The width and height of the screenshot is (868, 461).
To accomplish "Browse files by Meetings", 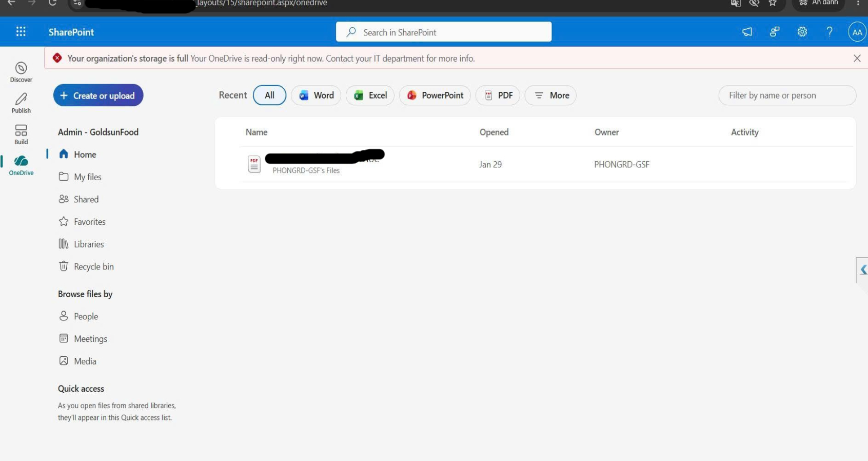I will (90, 339).
